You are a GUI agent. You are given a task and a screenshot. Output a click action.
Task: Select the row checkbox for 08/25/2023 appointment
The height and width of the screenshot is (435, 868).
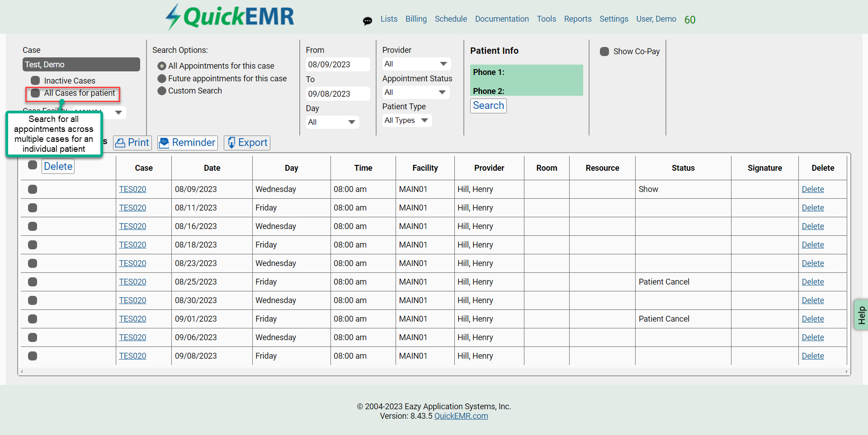point(33,282)
